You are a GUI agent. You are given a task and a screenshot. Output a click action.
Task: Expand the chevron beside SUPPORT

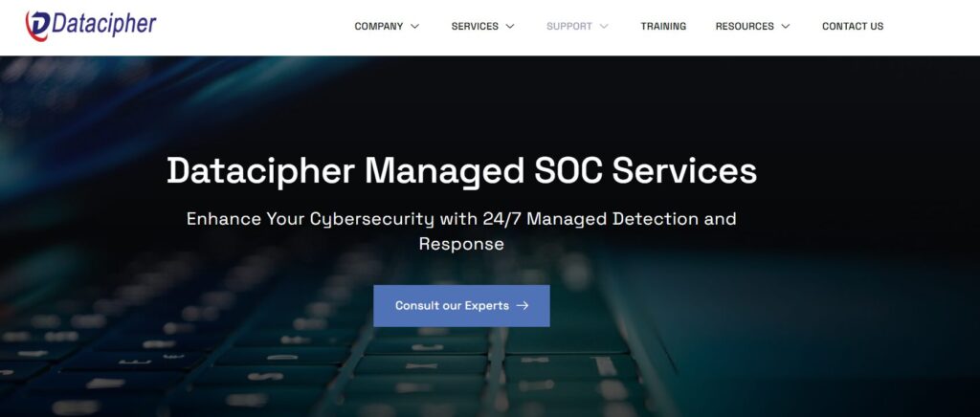pos(604,26)
